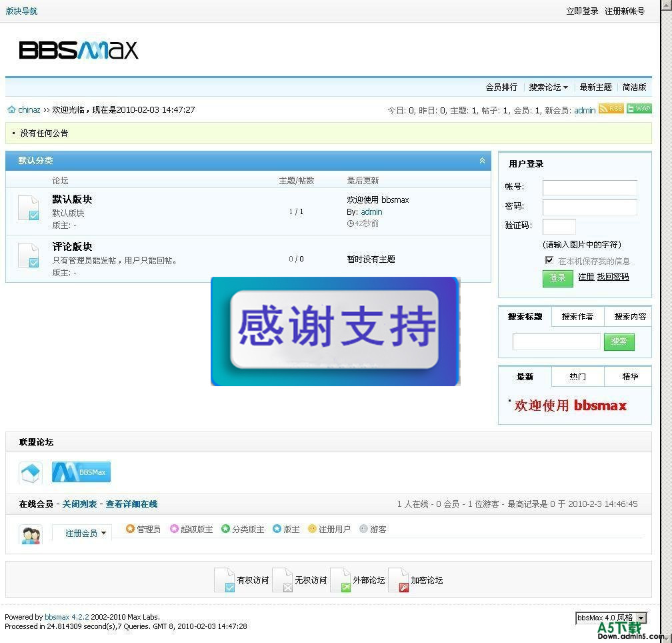Image resolution: width=672 pixels, height=643 pixels.
Task: Click the chinaz breadcrumb link
Action: pos(29,110)
